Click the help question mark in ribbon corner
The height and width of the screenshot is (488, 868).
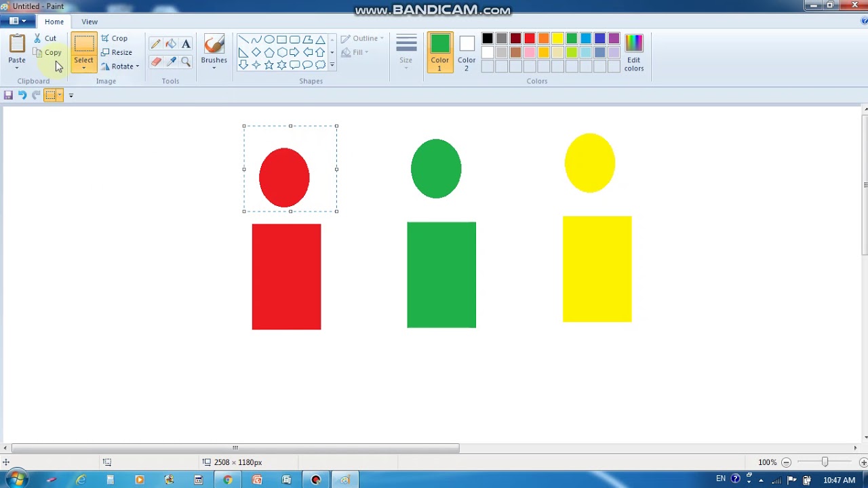(x=864, y=22)
